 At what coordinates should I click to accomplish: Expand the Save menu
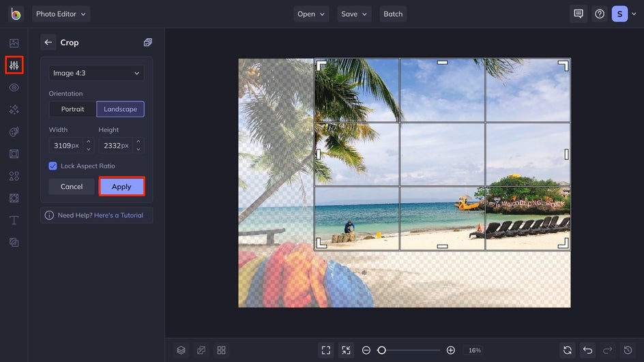pyautogui.click(x=354, y=14)
